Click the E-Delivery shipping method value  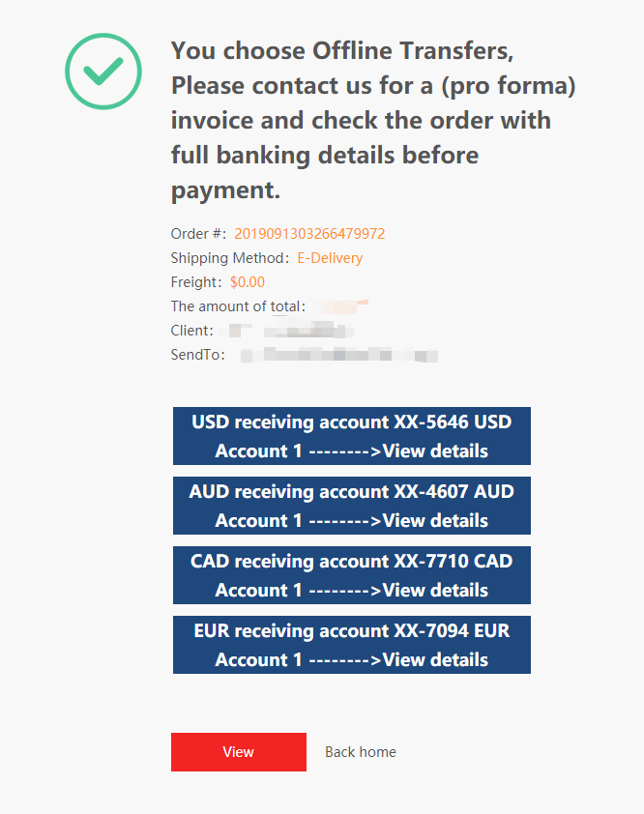click(x=330, y=258)
